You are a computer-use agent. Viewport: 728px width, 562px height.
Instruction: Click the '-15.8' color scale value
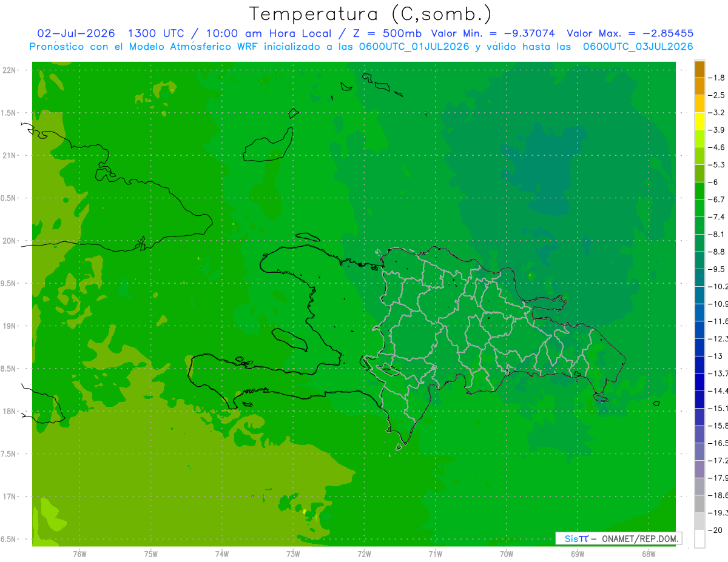pos(718,426)
